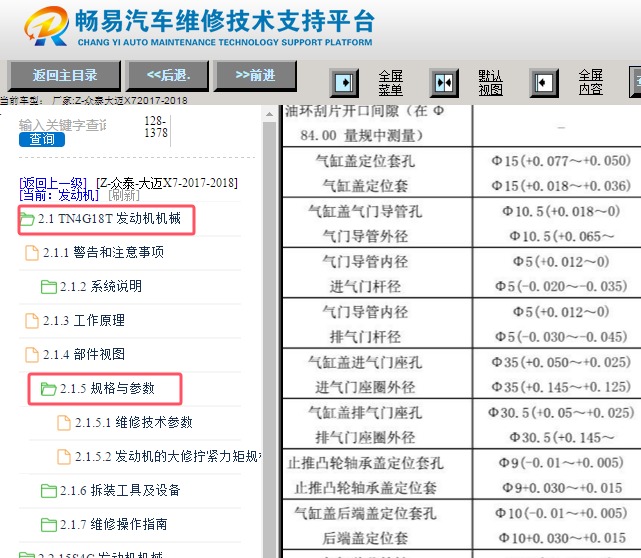Click the 全屏内容 panel icon

(x=544, y=83)
